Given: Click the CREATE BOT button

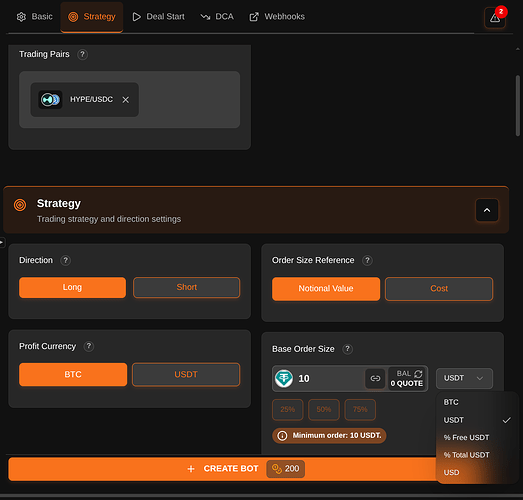Looking at the screenshot, I should tap(223, 469).
